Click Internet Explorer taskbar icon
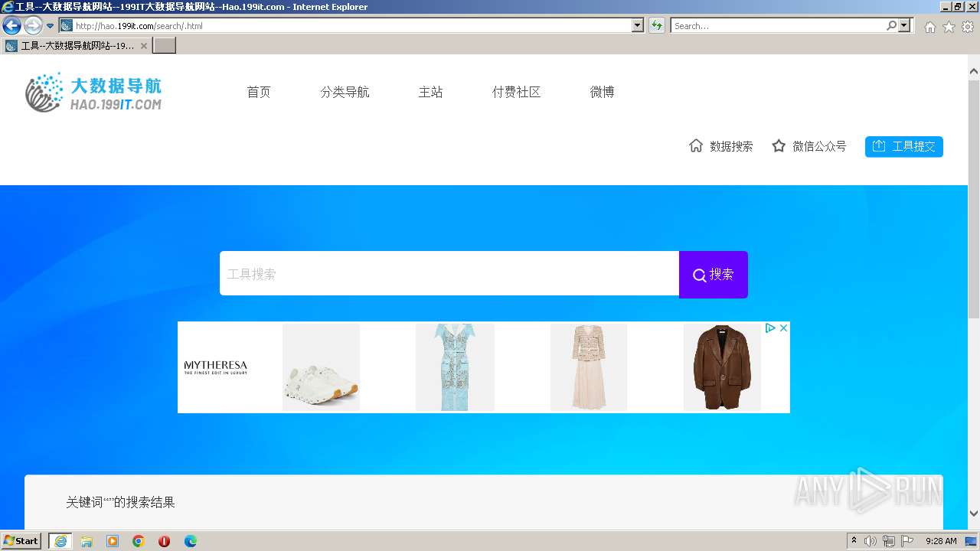This screenshot has width=980, height=551. coord(60,541)
